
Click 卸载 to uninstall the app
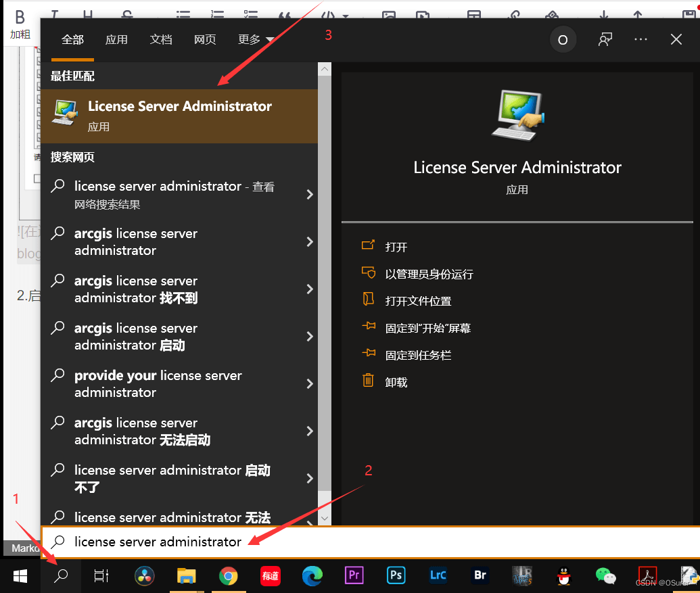point(396,381)
